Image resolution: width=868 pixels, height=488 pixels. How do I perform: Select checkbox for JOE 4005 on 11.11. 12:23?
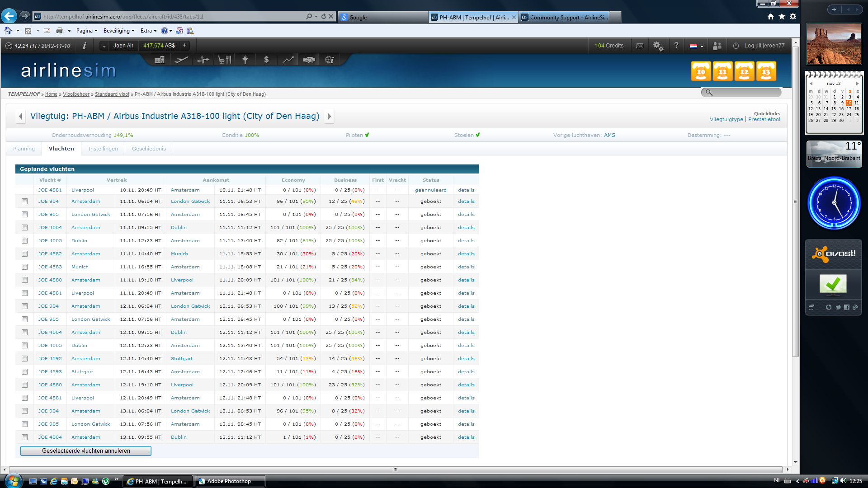[x=24, y=241]
